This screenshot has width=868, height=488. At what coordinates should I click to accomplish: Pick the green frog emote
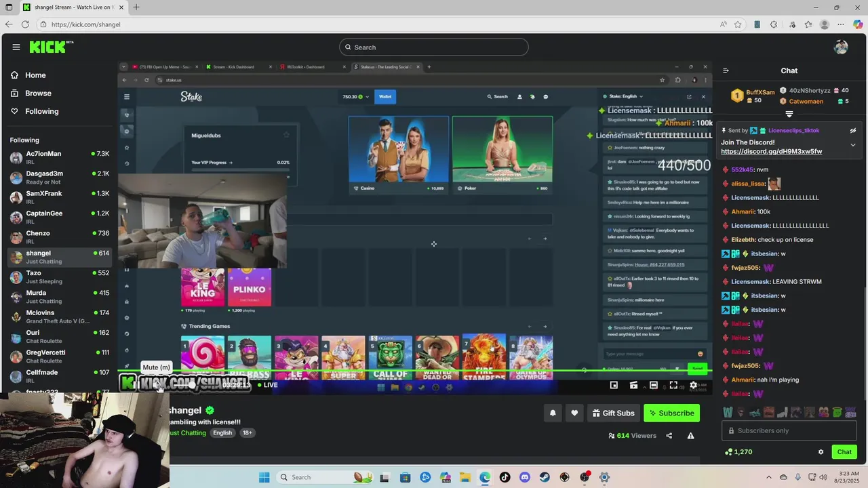pyautogui.click(x=837, y=412)
